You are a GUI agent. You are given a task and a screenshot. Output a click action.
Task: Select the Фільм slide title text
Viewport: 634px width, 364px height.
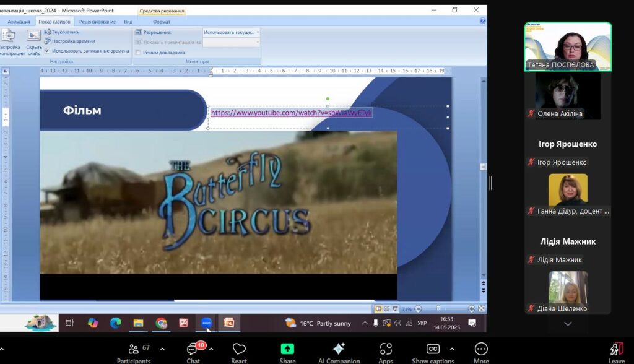point(82,110)
